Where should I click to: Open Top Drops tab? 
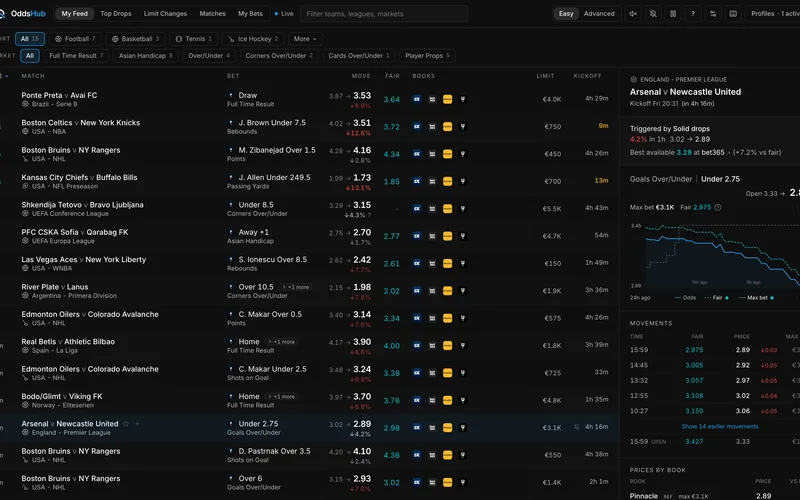pos(116,14)
